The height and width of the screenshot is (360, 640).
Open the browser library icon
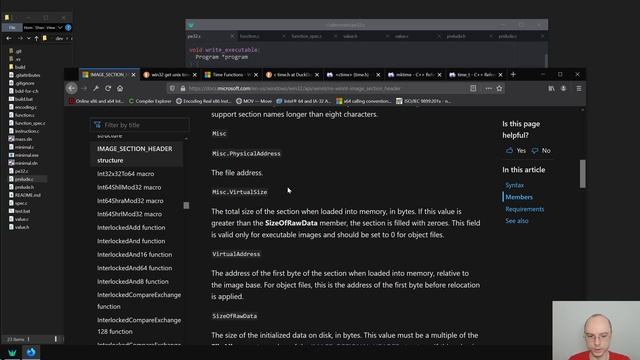[551, 88]
